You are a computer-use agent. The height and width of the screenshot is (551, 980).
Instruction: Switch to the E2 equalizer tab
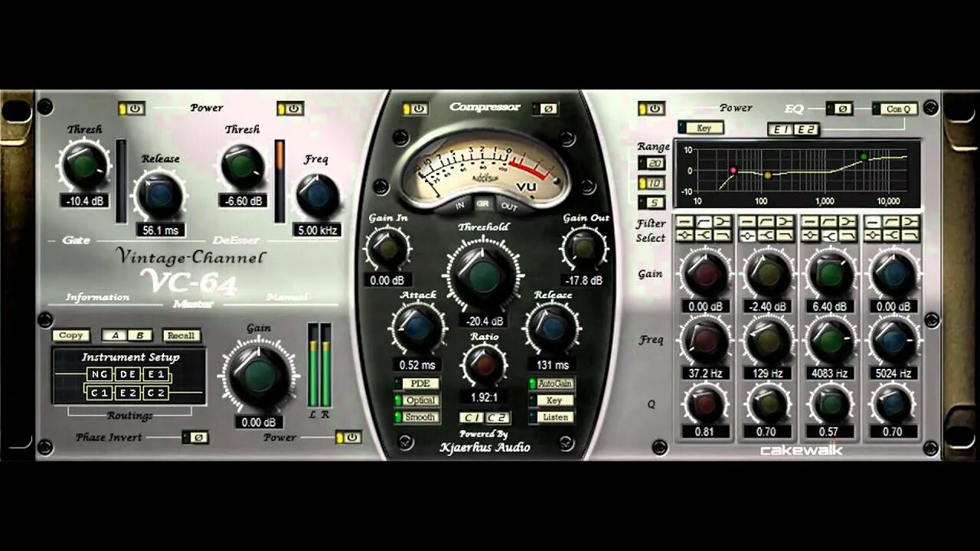[x=806, y=129]
